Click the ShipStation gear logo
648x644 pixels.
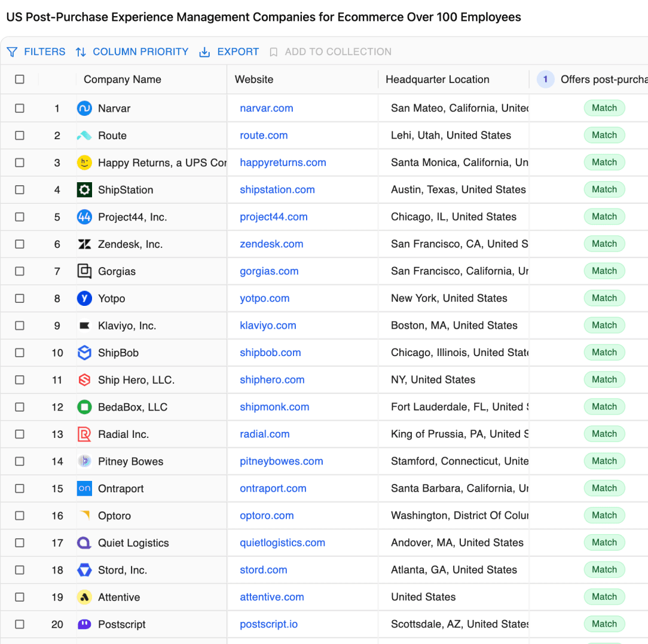[84, 190]
